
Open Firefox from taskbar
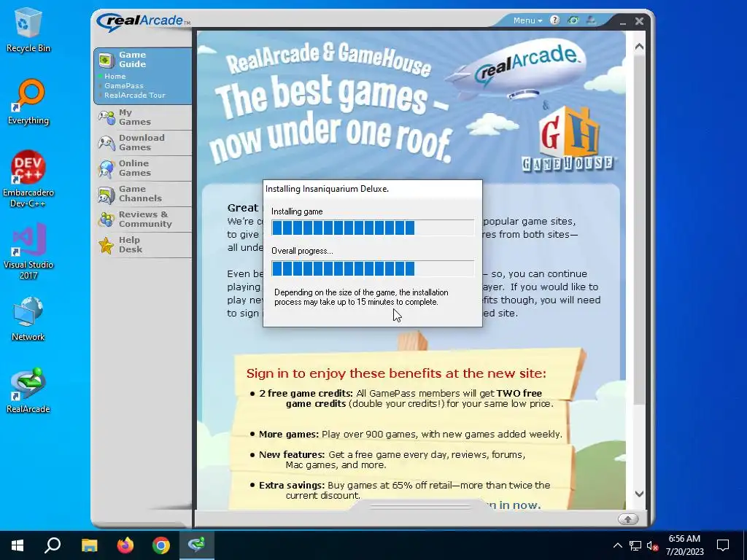[125, 545]
